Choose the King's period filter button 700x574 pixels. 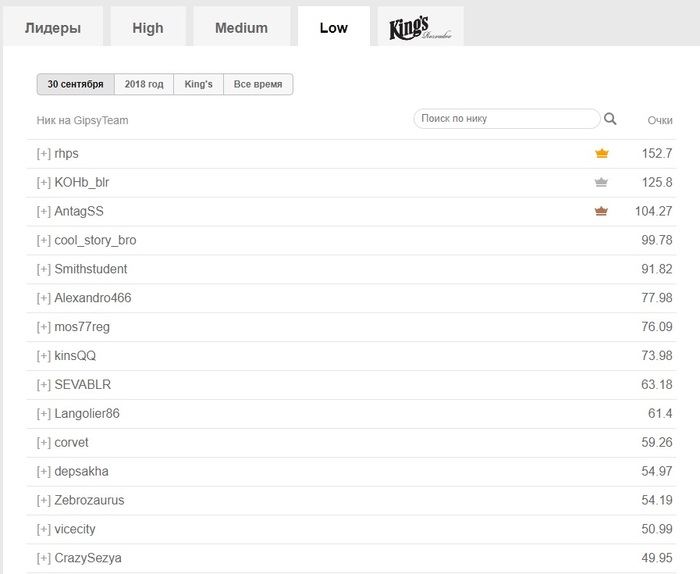point(198,85)
